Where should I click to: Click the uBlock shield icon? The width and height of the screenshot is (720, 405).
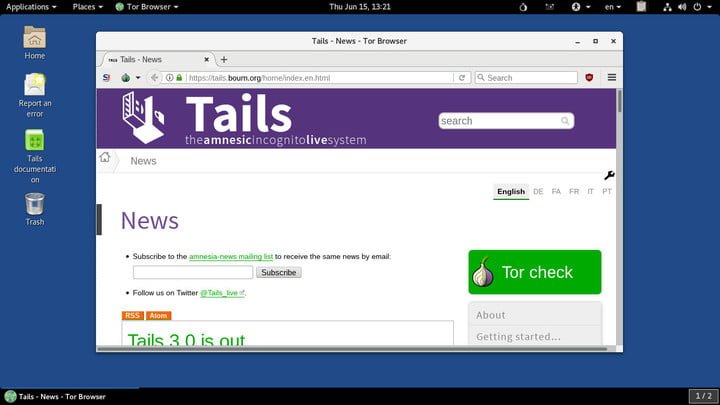click(x=590, y=77)
